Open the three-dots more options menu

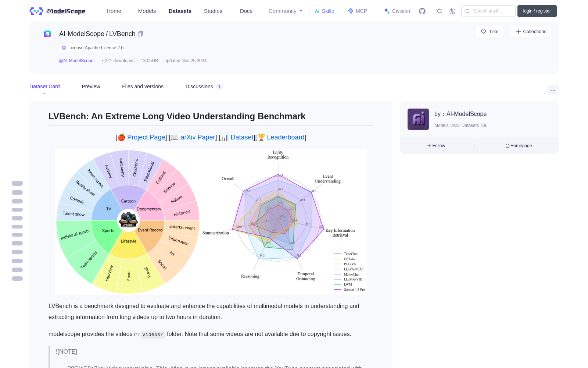click(x=553, y=90)
